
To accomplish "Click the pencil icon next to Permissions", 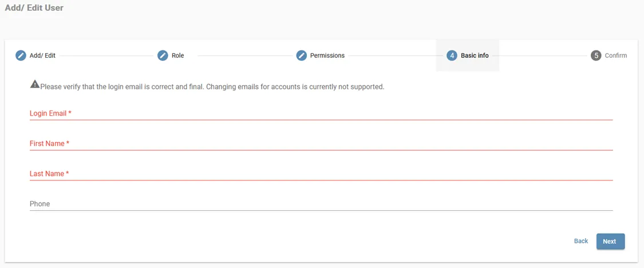I will [302, 56].
